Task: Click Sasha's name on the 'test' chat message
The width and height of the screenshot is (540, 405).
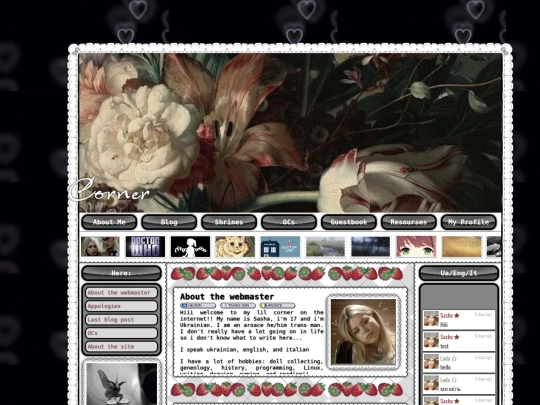Action: tap(446, 337)
